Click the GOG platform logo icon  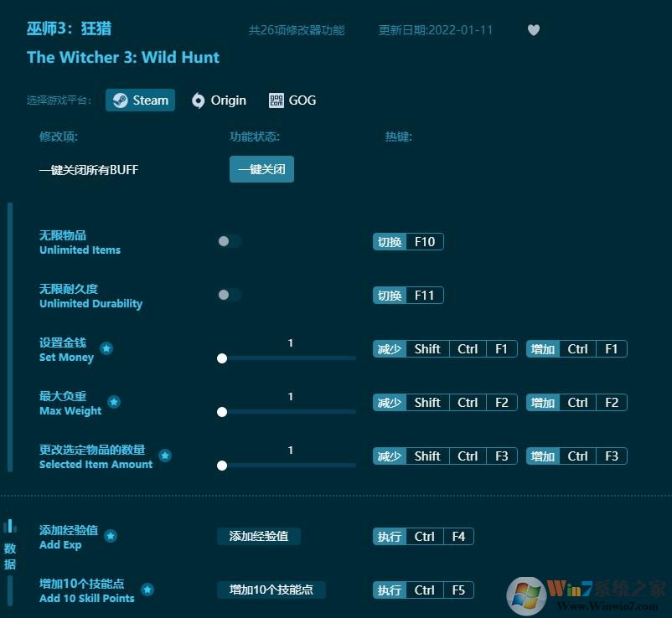tap(276, 100)
